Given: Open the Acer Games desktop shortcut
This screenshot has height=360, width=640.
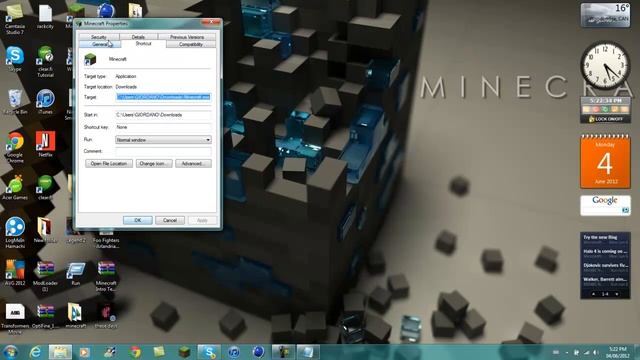Looking at the screenshot, I should (15, 188).
